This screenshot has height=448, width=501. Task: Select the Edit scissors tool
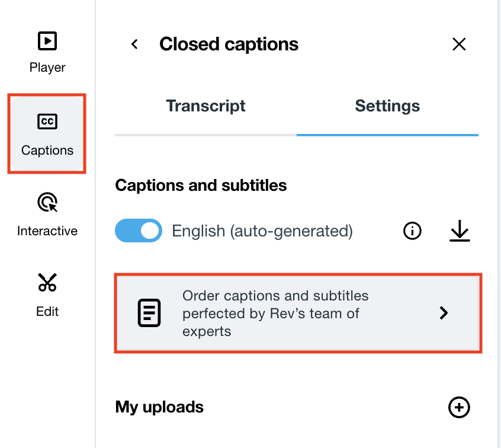47,282
